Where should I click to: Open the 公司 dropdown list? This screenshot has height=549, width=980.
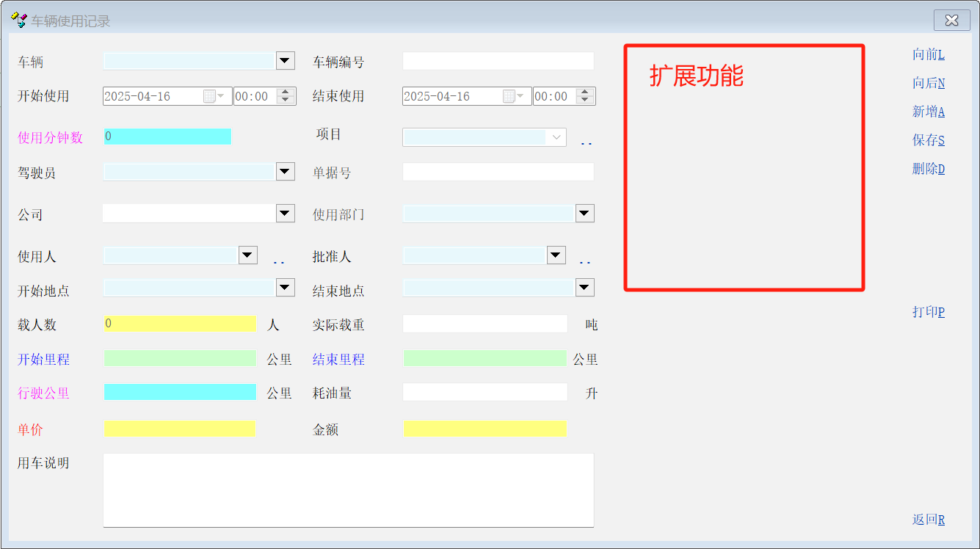point(286,214)
